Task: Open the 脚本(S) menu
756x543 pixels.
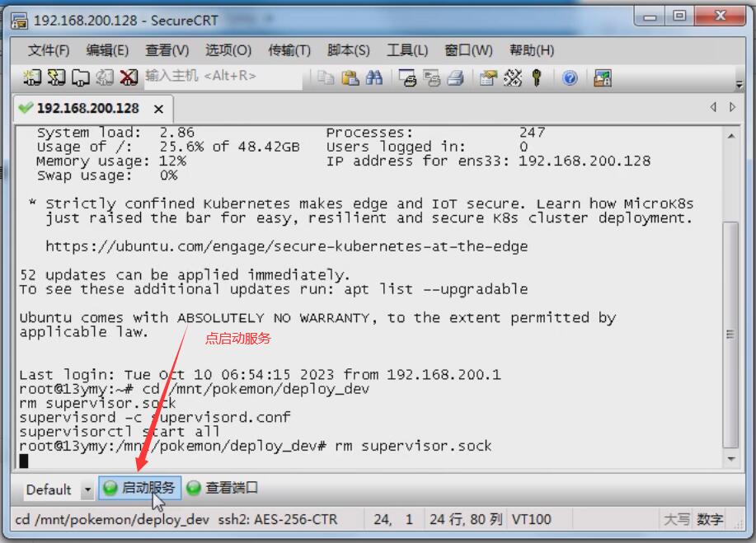Action: pyautogui.click(x=348, y=50)
